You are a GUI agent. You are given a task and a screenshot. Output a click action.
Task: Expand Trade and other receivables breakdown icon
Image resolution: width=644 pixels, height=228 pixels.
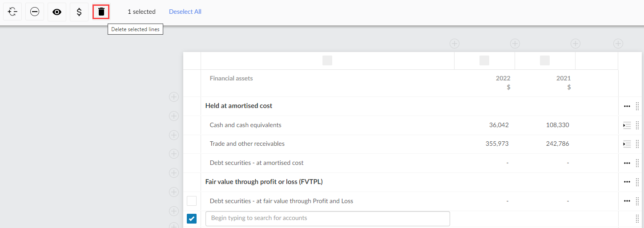(x=627, y=144)
